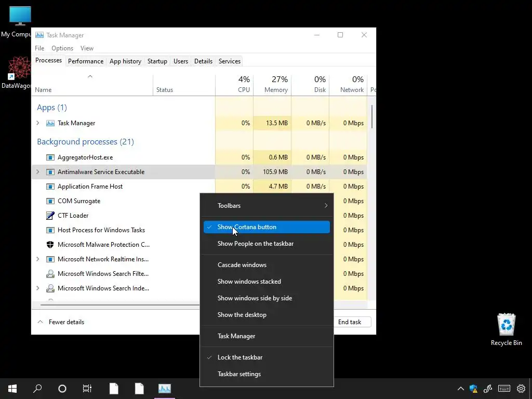532x399 pixels.
Task: Open the Windows Start button
Action: [12, 389]
